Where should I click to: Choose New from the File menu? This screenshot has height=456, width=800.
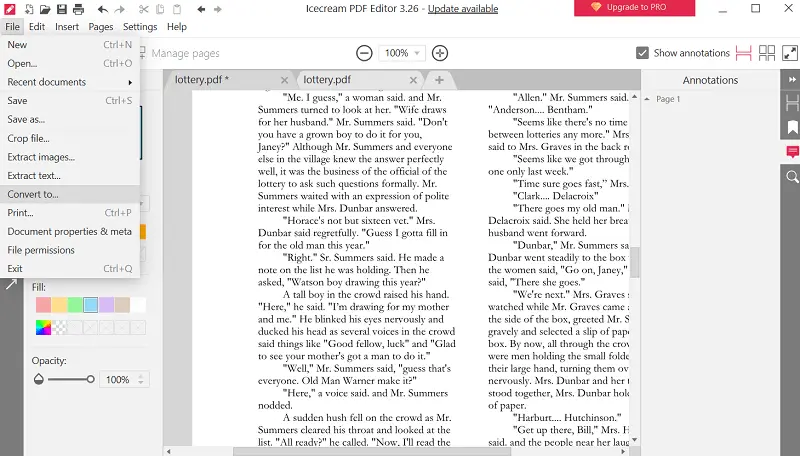[70, 45]
